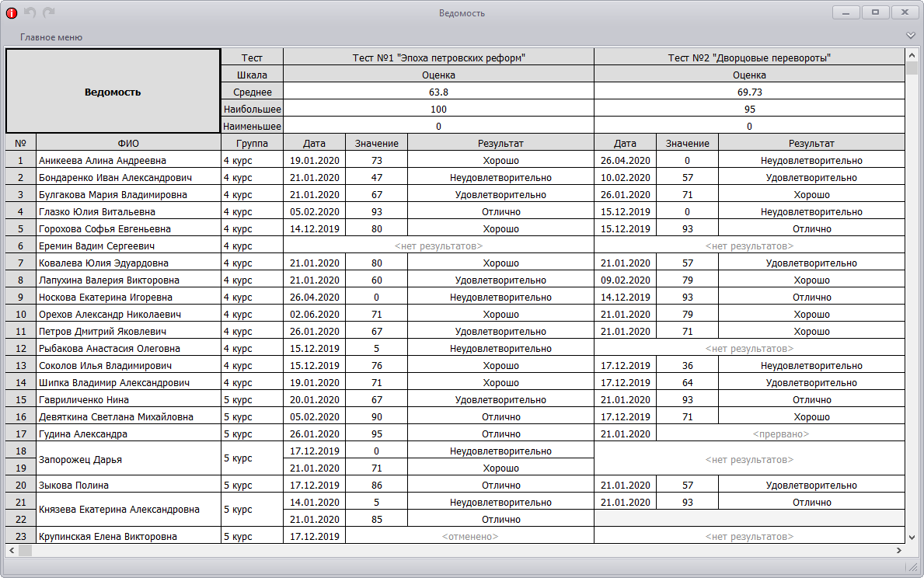Click value 85 in row 22

click(377, 518)
